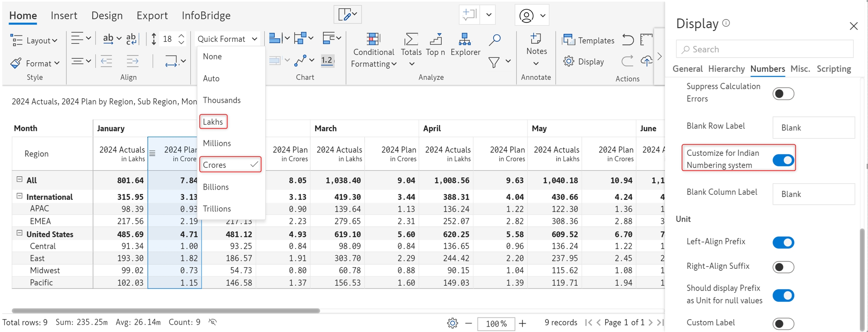Click the horizontal table scrollbar
The width and height of the screenshot is (868, 332).
[x=166, y=311]
